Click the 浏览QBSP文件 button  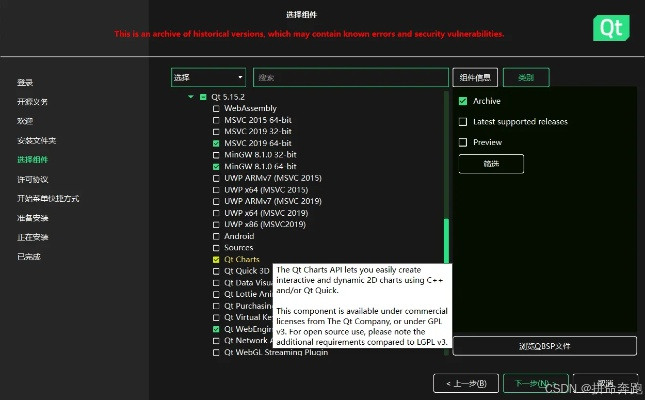[x=544, y=346]
